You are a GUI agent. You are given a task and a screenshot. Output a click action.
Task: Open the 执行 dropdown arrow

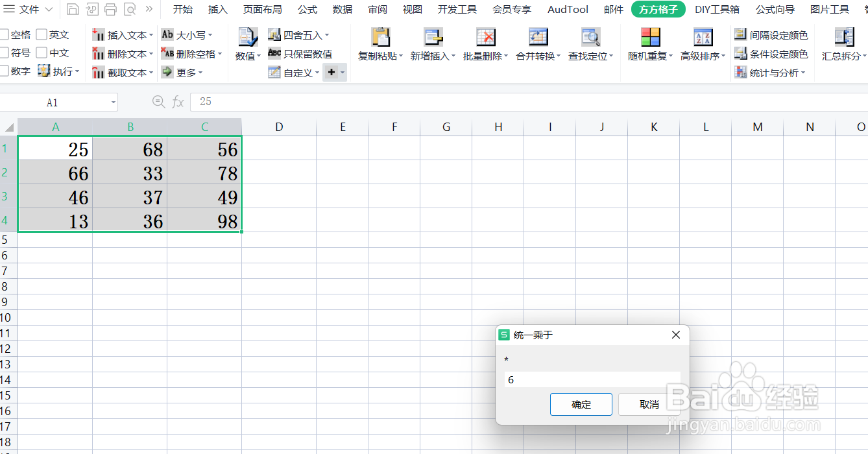[x=77, y=71]
